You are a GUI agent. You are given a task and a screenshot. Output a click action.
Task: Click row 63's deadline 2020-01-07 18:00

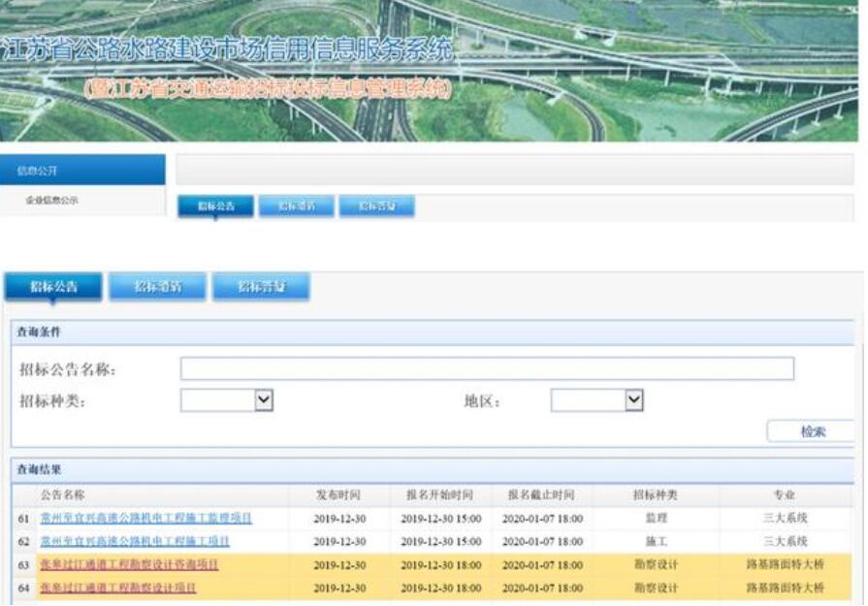[542, 565]
